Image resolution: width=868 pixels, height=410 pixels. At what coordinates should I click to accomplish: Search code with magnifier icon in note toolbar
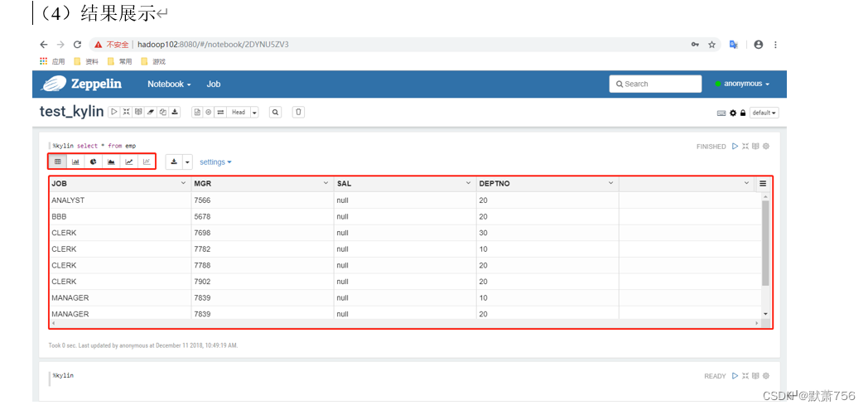coord(275,112)
